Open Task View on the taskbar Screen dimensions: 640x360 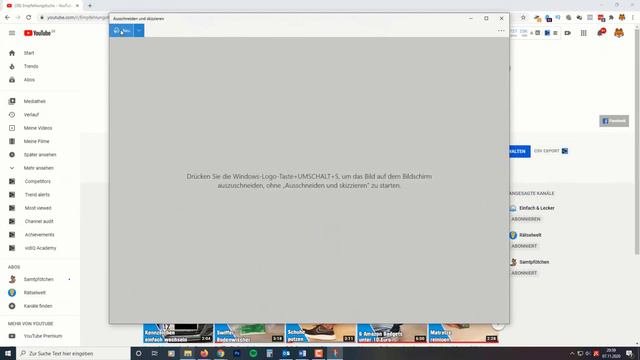point(155,353)
